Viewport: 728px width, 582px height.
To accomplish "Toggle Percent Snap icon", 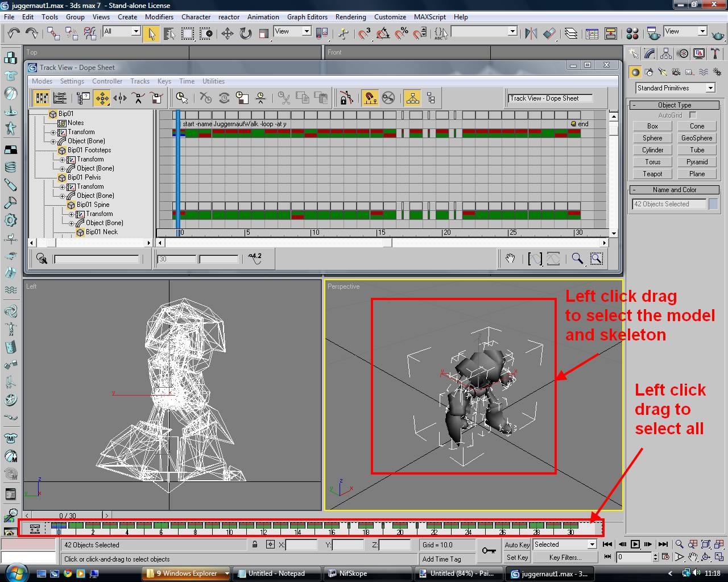I will (402, 34).
